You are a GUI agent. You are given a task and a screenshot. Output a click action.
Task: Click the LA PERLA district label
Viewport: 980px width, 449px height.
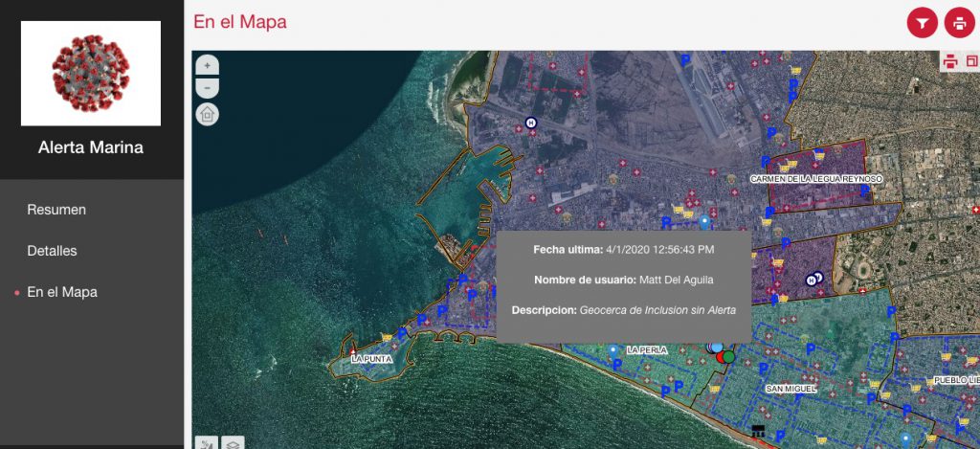tap(647, 350)
